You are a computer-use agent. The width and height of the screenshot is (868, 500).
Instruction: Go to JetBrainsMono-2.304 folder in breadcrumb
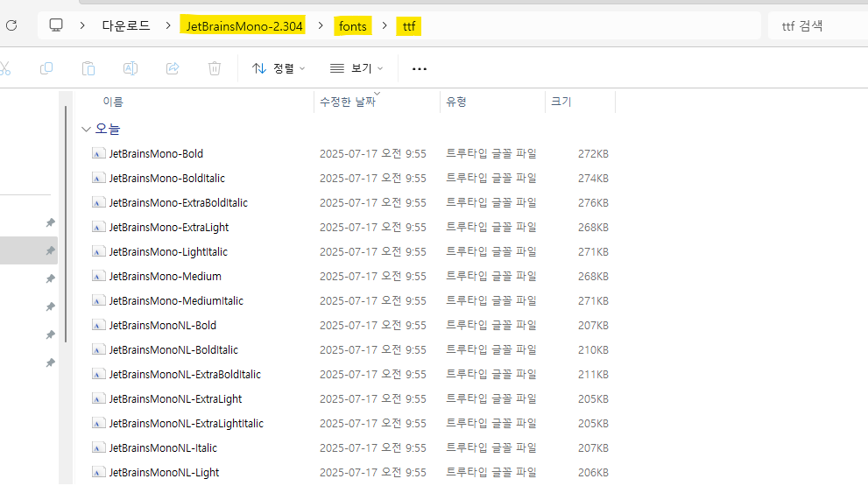pos(244,26)
